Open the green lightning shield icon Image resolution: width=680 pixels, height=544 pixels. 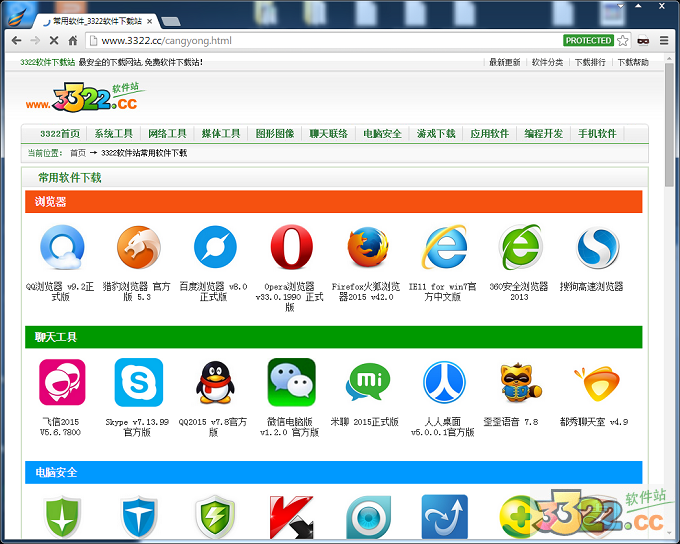[x=215, y=517]
